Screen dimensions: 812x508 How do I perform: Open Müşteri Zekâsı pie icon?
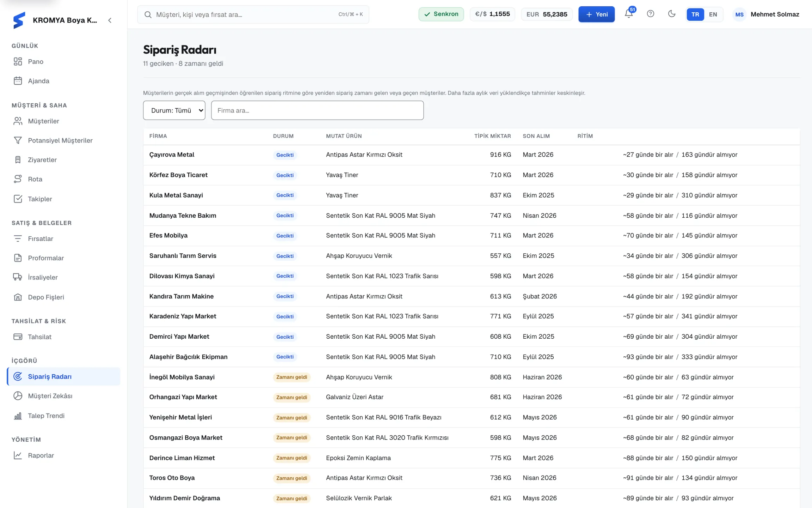point(18,396)
